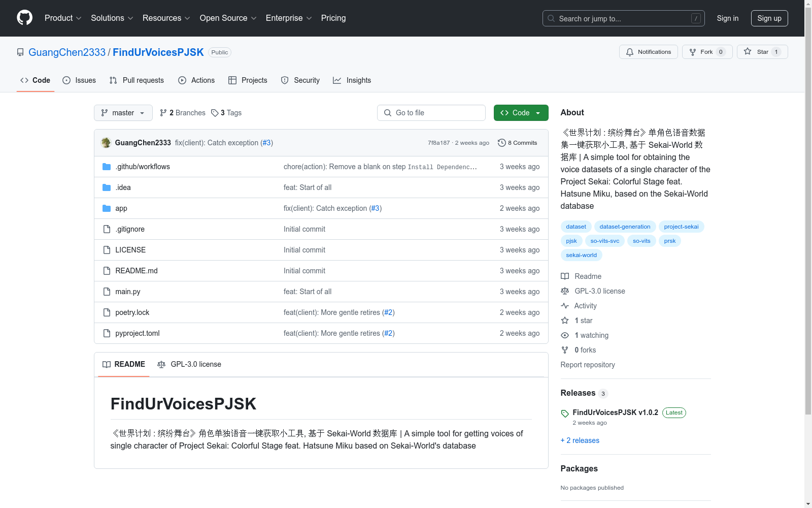Open the master branch dropdown
This screenshot has width=812, height=508.
click(123, 113)
